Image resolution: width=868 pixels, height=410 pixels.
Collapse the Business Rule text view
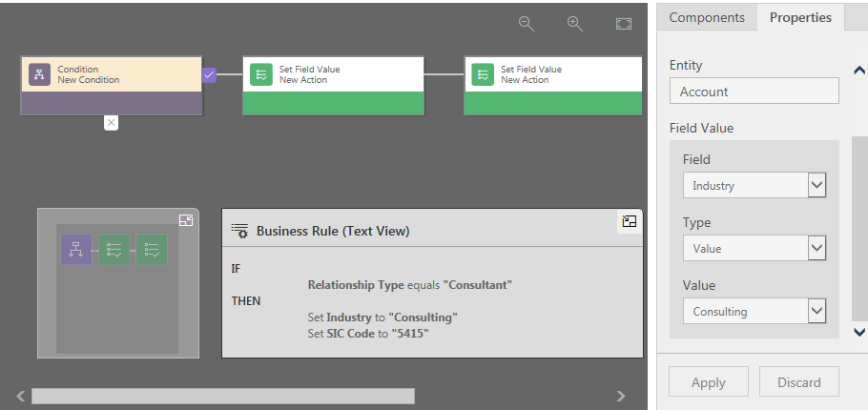(x=629, y=221)
